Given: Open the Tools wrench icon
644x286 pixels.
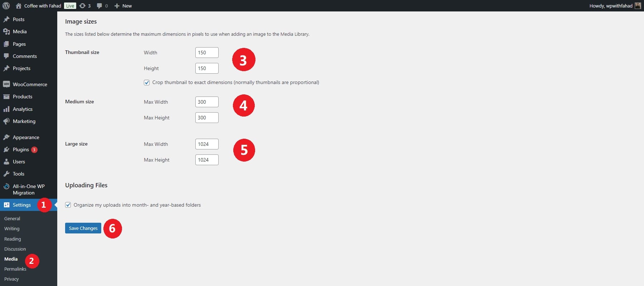Looking at the screenshot, I should (x=6, y=174).
